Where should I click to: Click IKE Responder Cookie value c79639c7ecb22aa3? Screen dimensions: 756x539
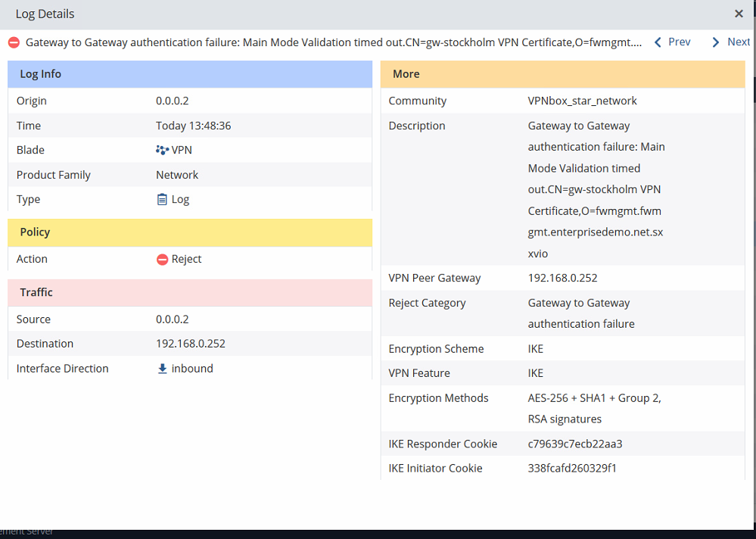575,444
